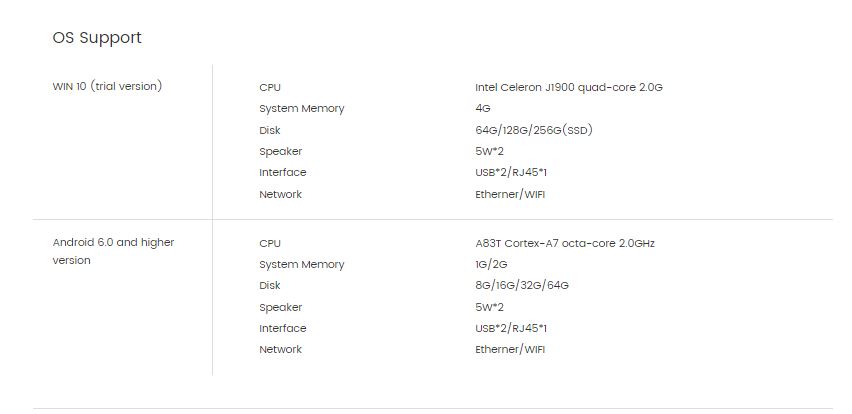Click USB*2/RJ45*1 interface value under Android
The height and width of the screenshot is (414, 852).
coord(511,329)
